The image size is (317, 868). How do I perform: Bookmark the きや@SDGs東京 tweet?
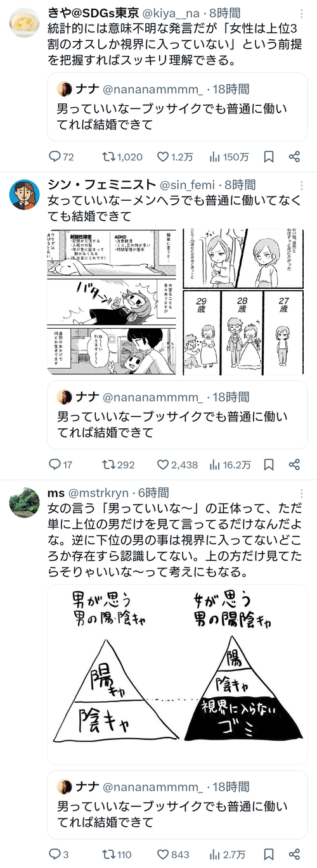coord(268,156)
